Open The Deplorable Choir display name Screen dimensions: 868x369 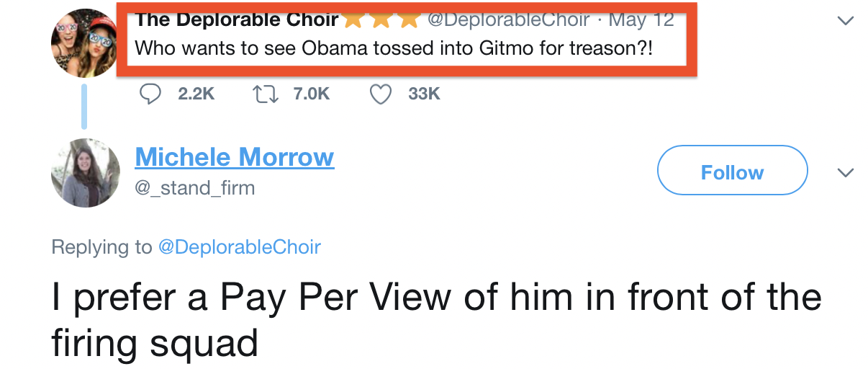coord(237,19)
